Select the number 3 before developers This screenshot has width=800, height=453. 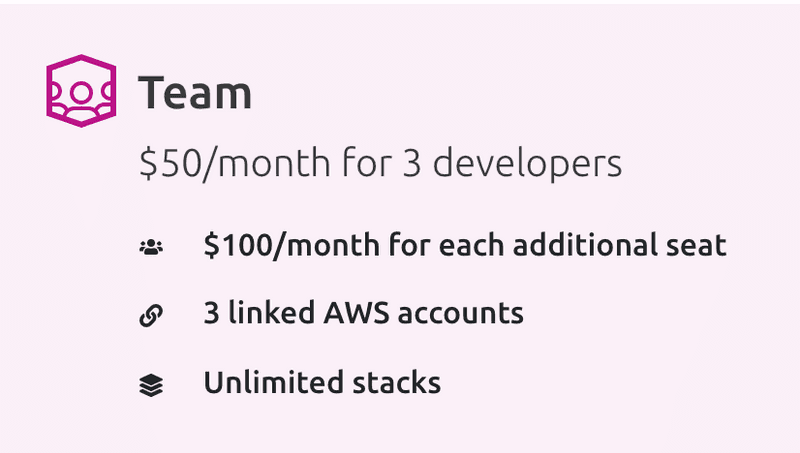pos(412,163)
